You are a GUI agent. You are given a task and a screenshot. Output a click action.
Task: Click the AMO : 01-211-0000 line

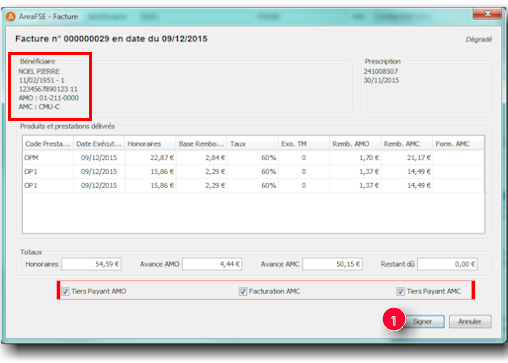49,98
